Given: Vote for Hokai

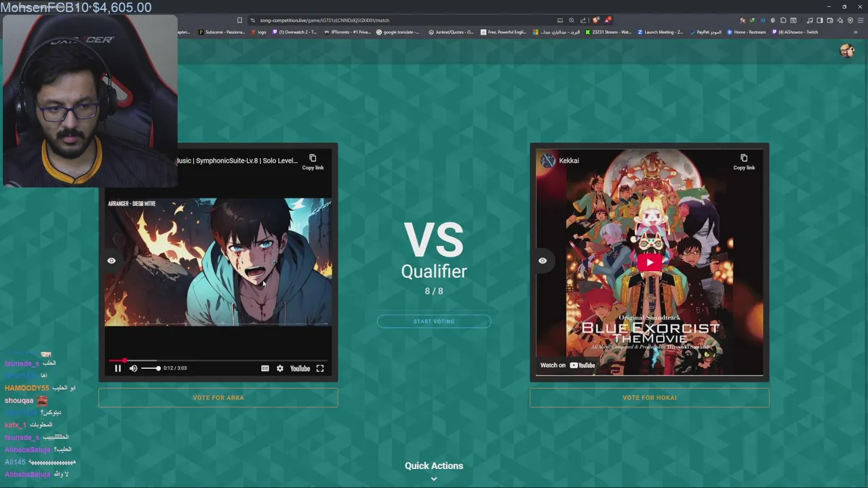Looking at the screenshot, I should click(649, 398).
